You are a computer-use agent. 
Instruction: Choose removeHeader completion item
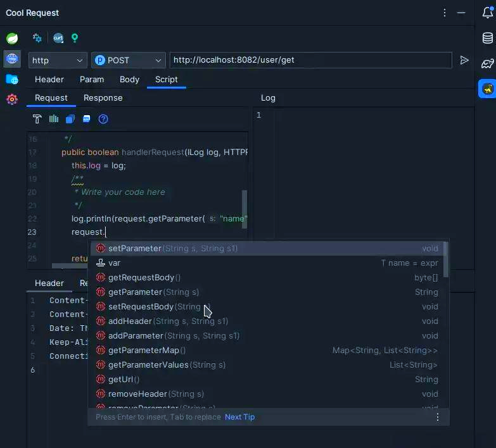pyautogui.click(x=267, y=394)
